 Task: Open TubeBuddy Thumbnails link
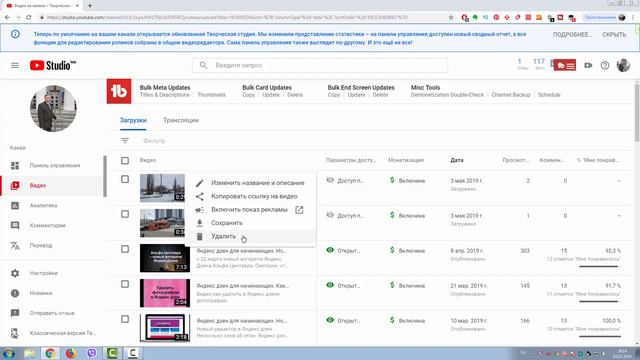(211, 95)
